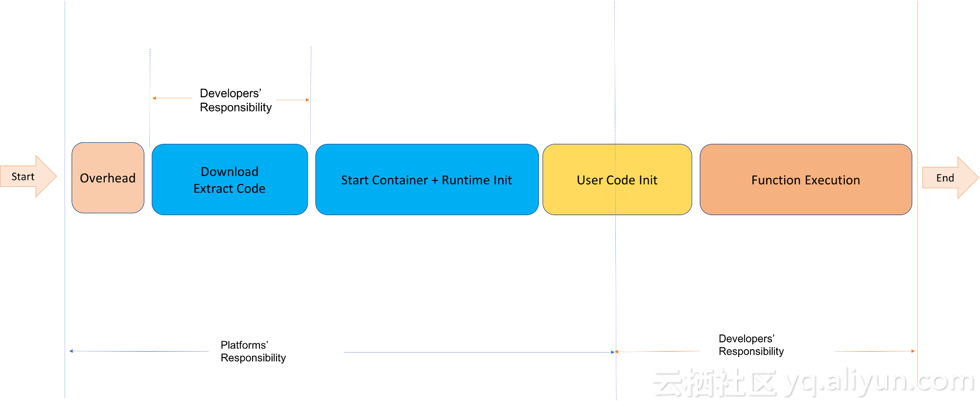Screen dimensions: 980x401
Task: Select the Download Extract Code block
Action: point(230,179)
